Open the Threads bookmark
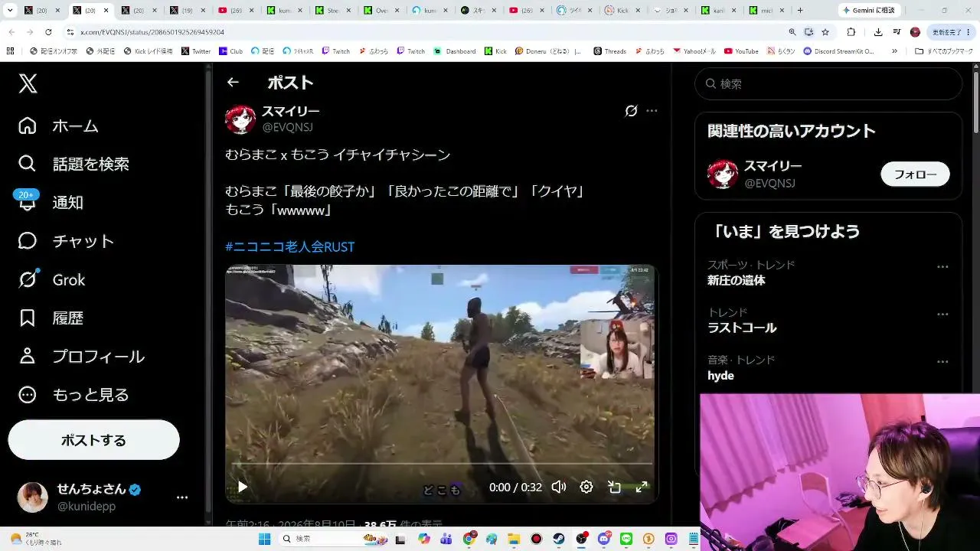This screenshot has width=980, height=551. click(x=609, y=51)
